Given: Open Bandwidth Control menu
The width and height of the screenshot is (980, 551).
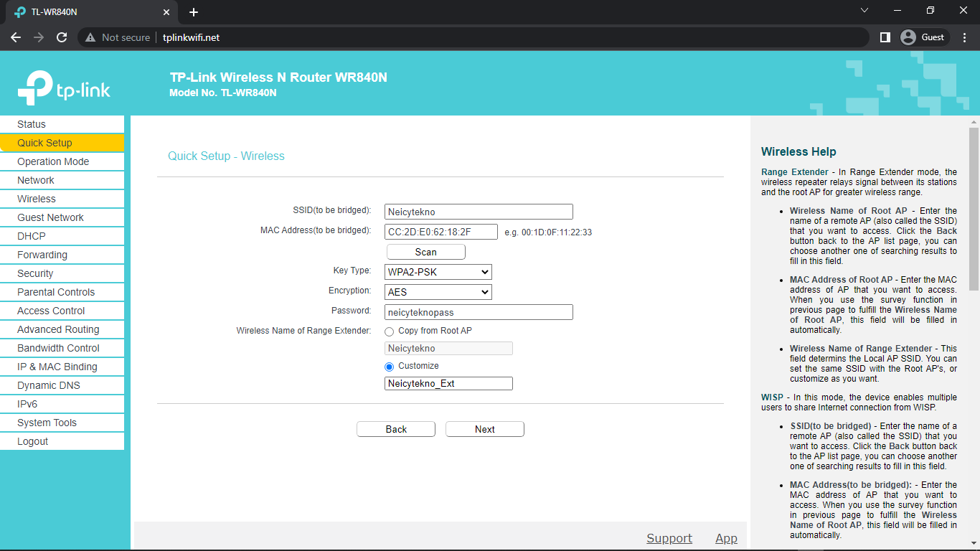Looking at the screenshot, I should coord(62,348).
